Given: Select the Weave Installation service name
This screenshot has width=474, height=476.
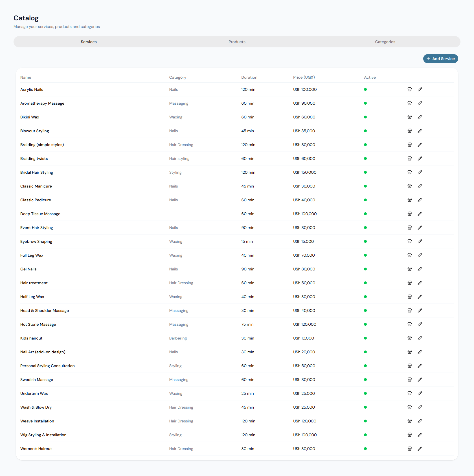Looking at the screenshot, I should click(37, 421).
